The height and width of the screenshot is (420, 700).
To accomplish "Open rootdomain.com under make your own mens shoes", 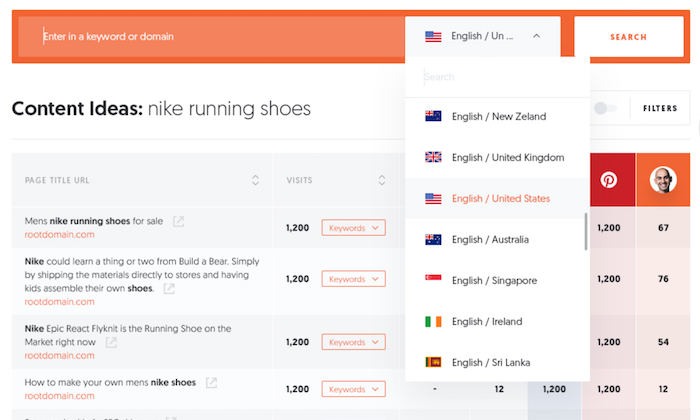I will tap(59, 396).
